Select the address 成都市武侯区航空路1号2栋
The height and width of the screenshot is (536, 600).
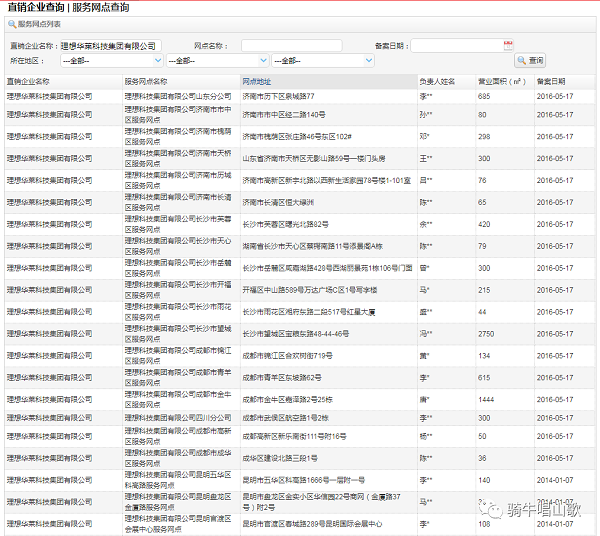285,418
